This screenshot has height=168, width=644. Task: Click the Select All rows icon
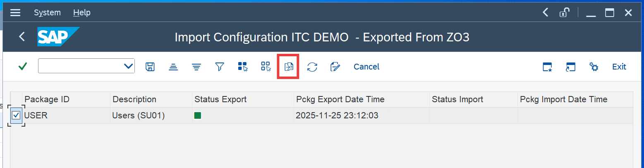coord(243,67)
